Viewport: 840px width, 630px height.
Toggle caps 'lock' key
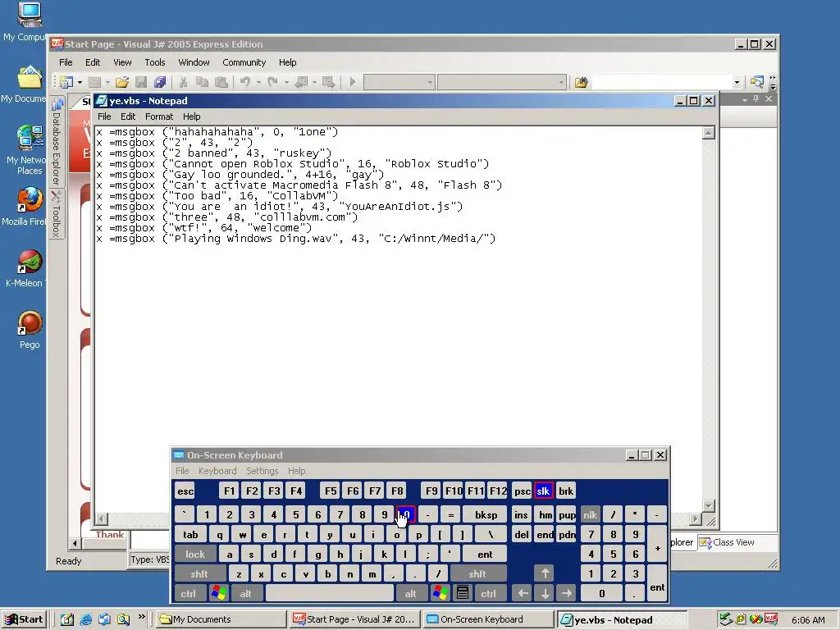point(195,554)
